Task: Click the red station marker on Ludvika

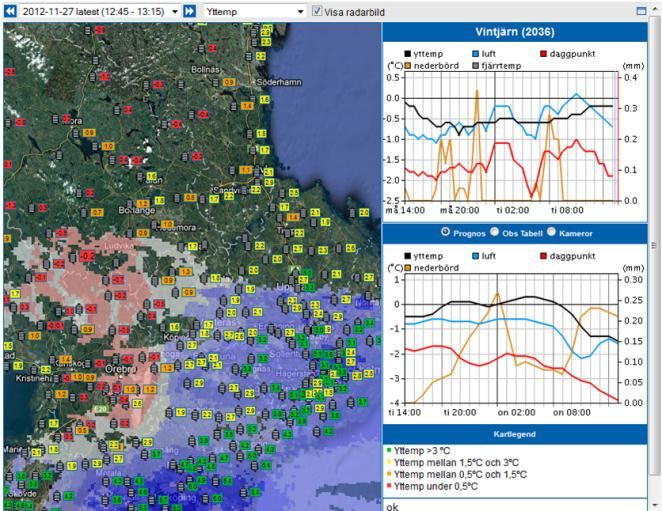Action: [x=87, y=255]
